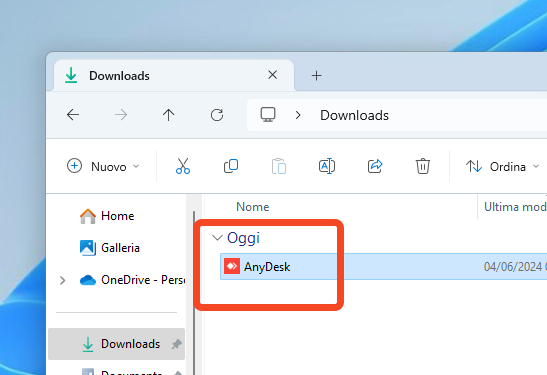Image resolution: width=547 pixels, height=375 pixels.
Task: Click the Rename icon
Action: [x=327, y=166]
